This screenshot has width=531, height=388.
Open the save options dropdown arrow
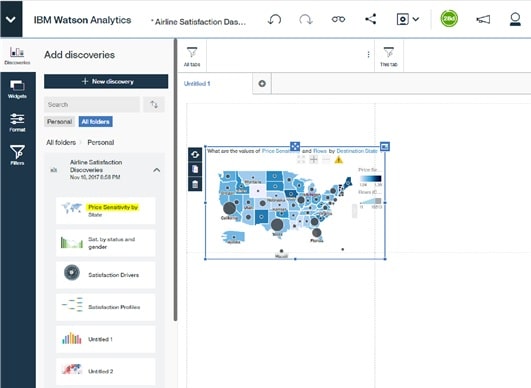point(416,19)
